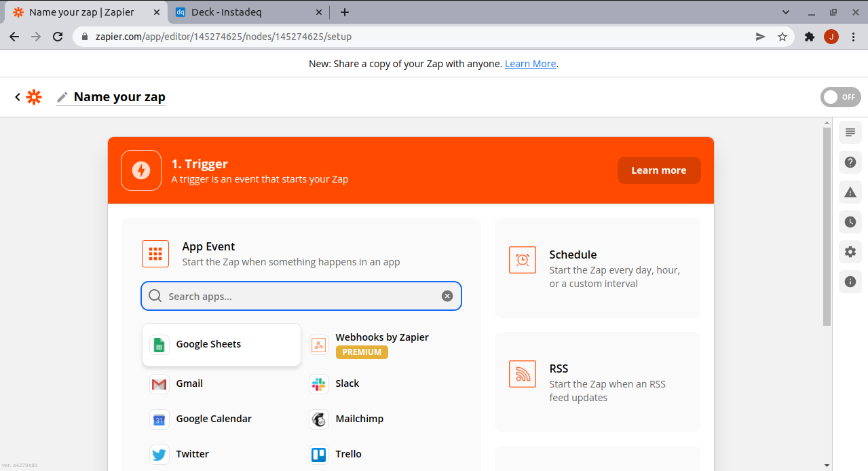Open the extensions puzzle icon
This screenshot has width=868, height=471.
809,37
